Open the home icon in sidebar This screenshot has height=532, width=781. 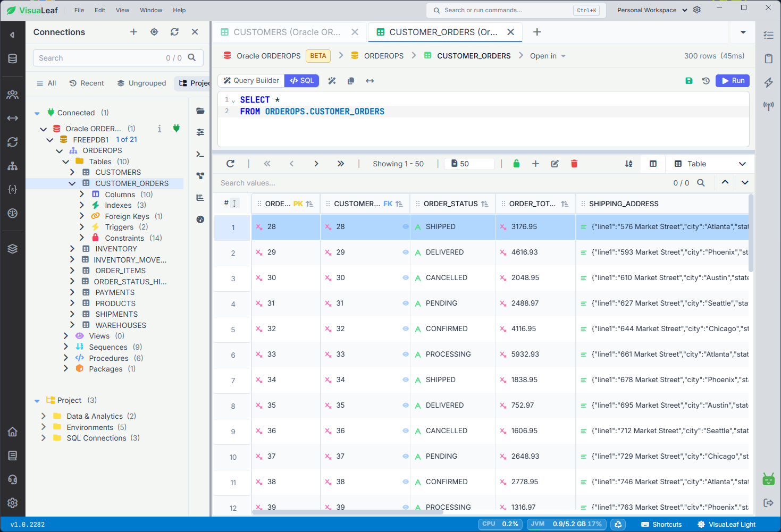[x=13, y=432]
